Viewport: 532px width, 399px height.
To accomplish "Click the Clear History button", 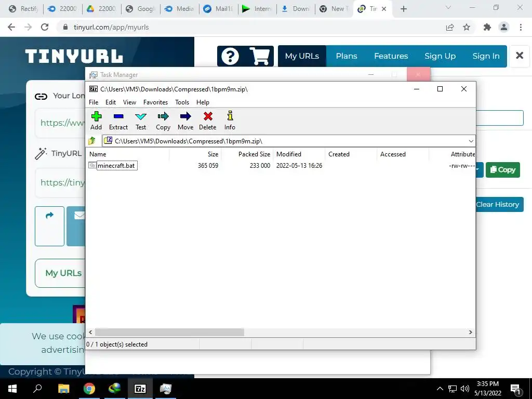I will pyautogui.click(x=499, y=205).
